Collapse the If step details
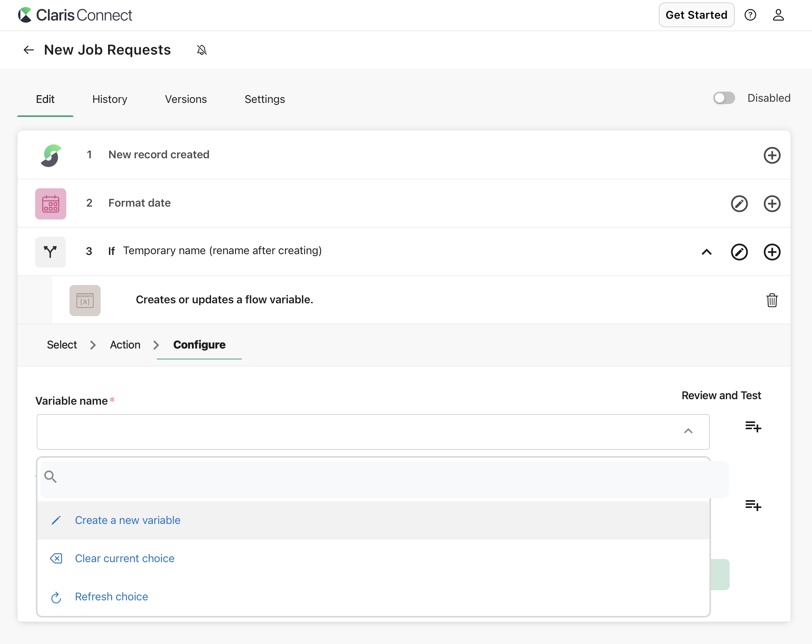812x644 pixels. tap(707, 252)
